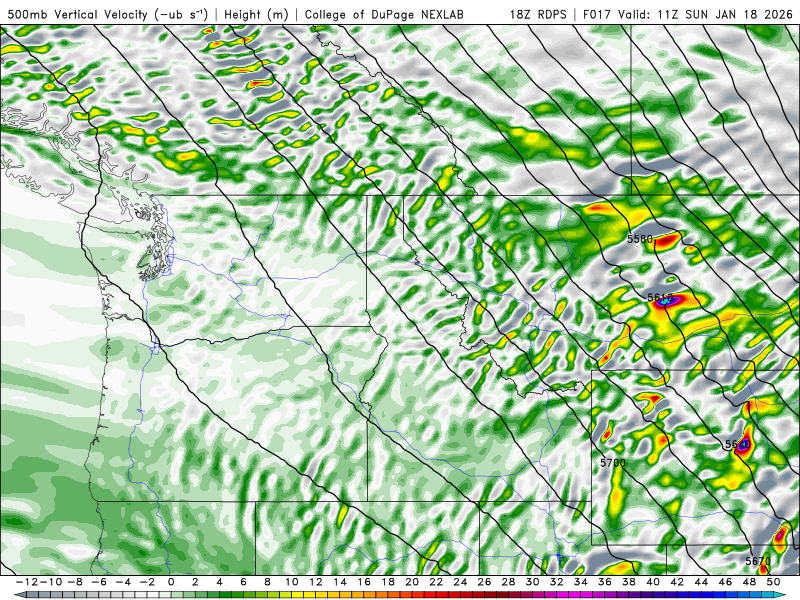Click the 0 value on the color scale
This screenshot has height=600, width=800.
click(171, 582)
